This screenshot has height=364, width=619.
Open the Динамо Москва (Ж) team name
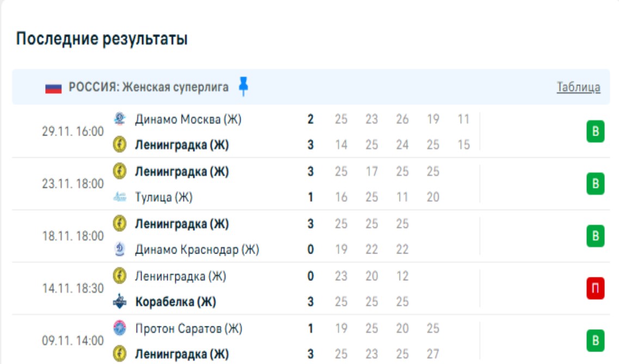point(188,119)
